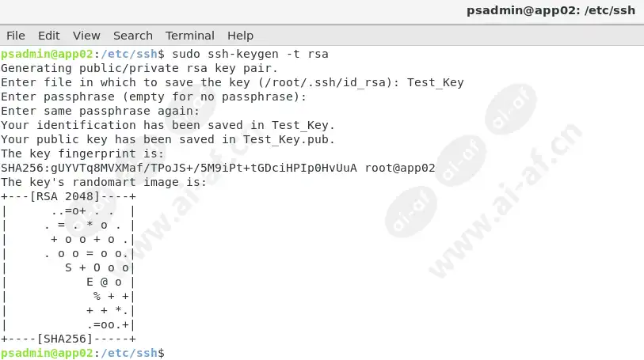Click the [SHA256] randomart footer
Screen dimensions: 644x360
click(65, 339)
